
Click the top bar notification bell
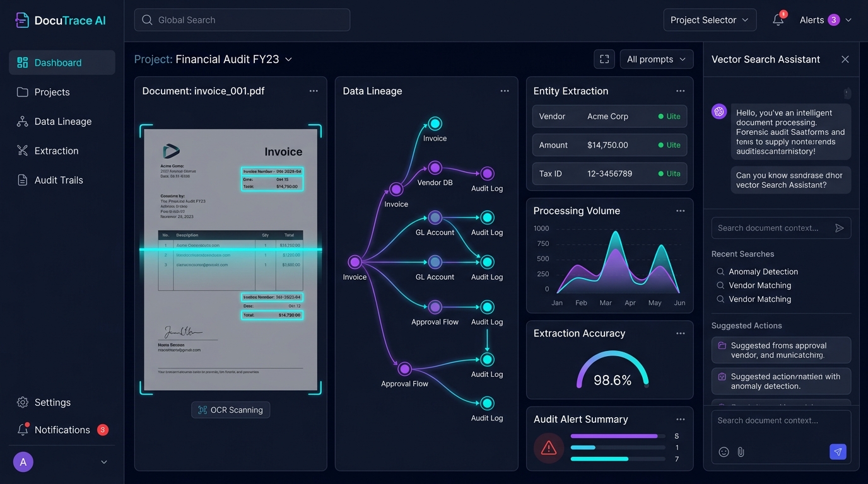778,20
